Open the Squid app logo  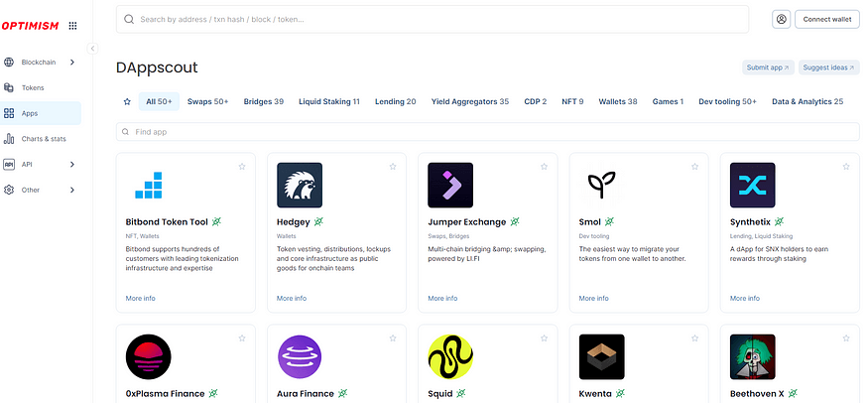450,357
